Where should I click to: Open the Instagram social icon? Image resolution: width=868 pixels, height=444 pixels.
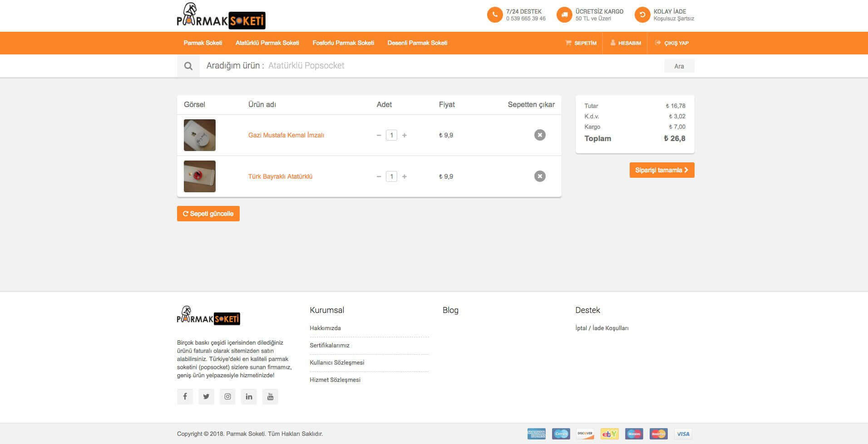[227, 396]
